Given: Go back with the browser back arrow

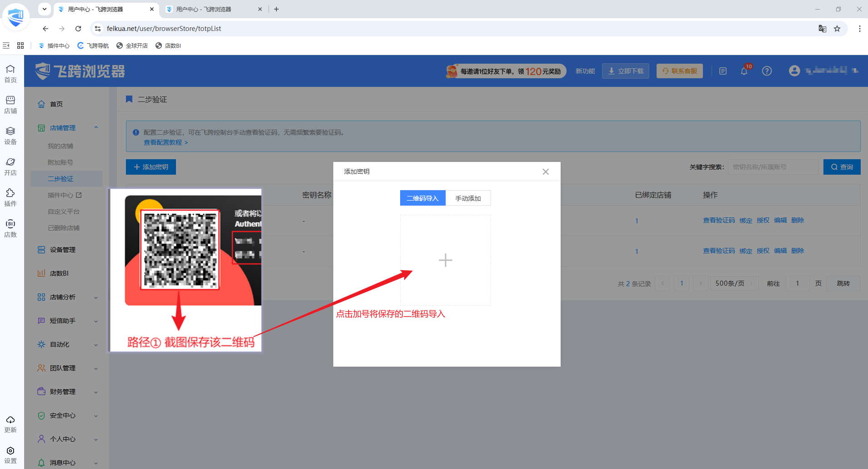Looking at the screenshot, I should [45, 29].
